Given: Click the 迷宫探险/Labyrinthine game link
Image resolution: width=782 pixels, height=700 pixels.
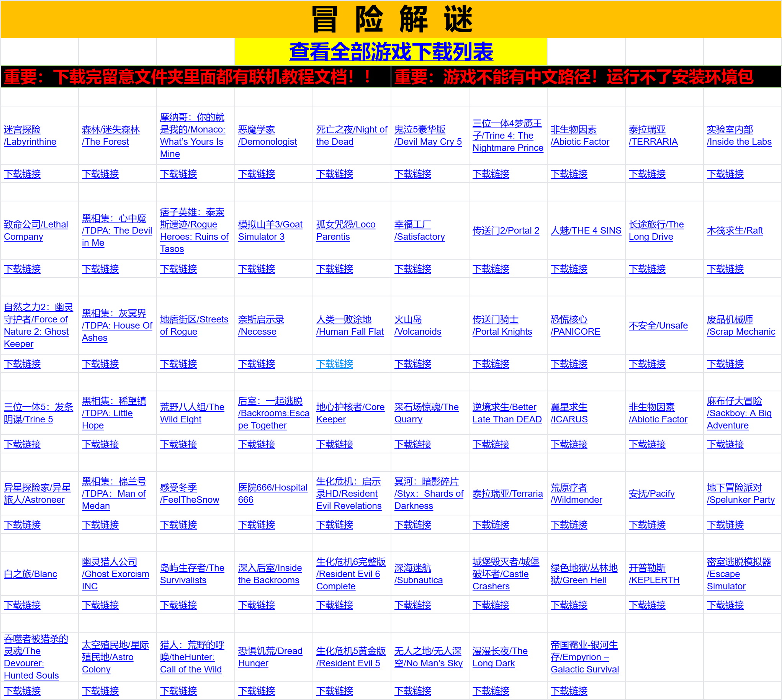Looking at the screenshot, I should click(29, 136).
